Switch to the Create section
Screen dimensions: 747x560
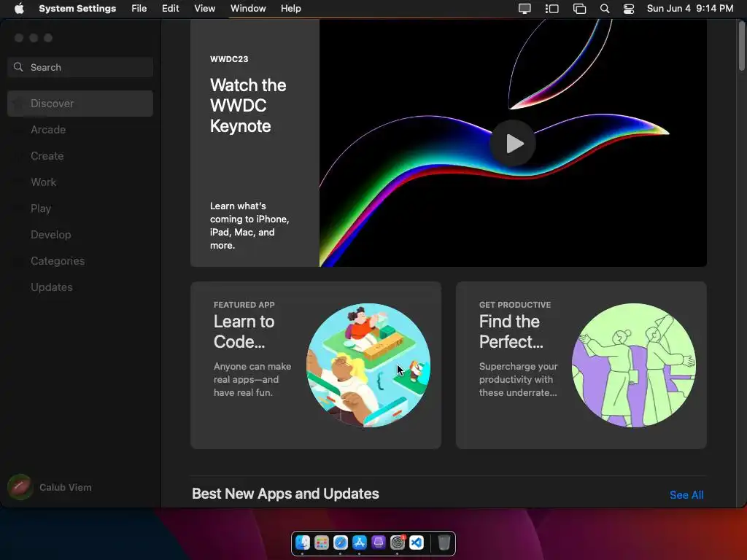pyautogui.click(x=80, y=156)
